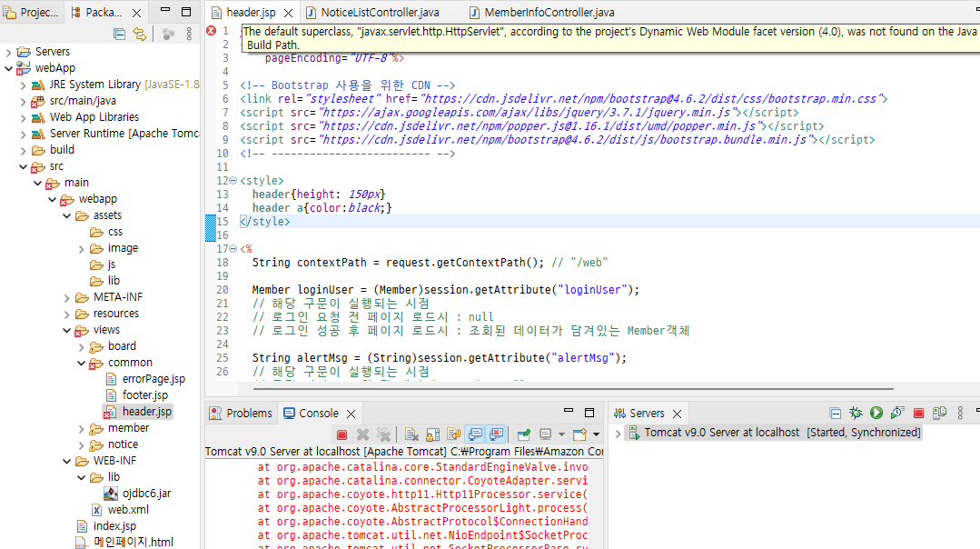Image resolution: width=980 pixels, height=549 pixels.
Task: Select the Console tab
Action: point(311,414)
